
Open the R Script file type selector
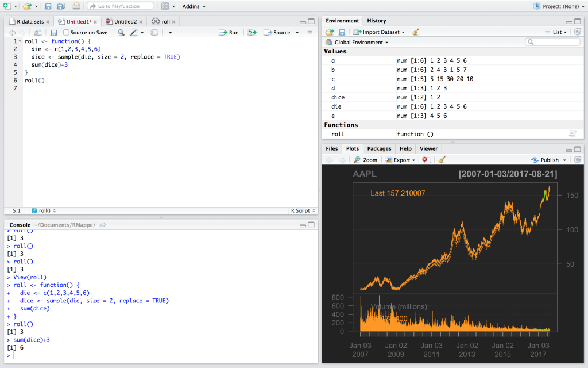click(303, 210)
